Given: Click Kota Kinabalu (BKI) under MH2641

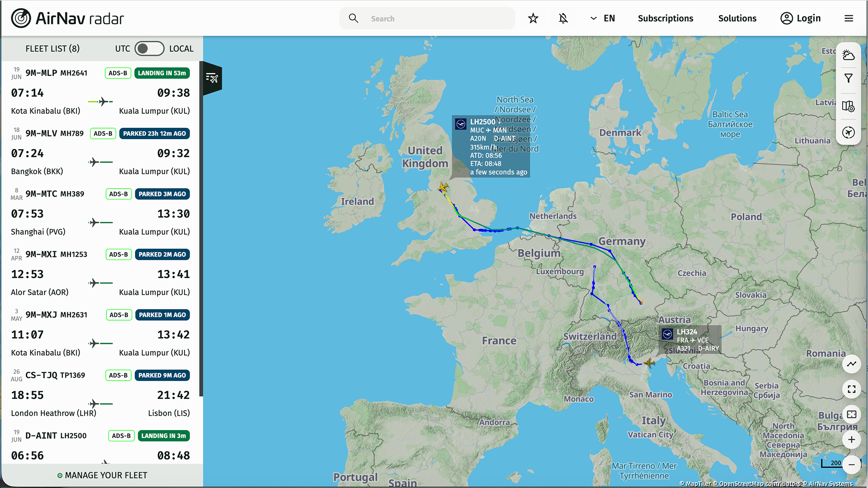Looking at the screenshot, I should tap(46, 111).
